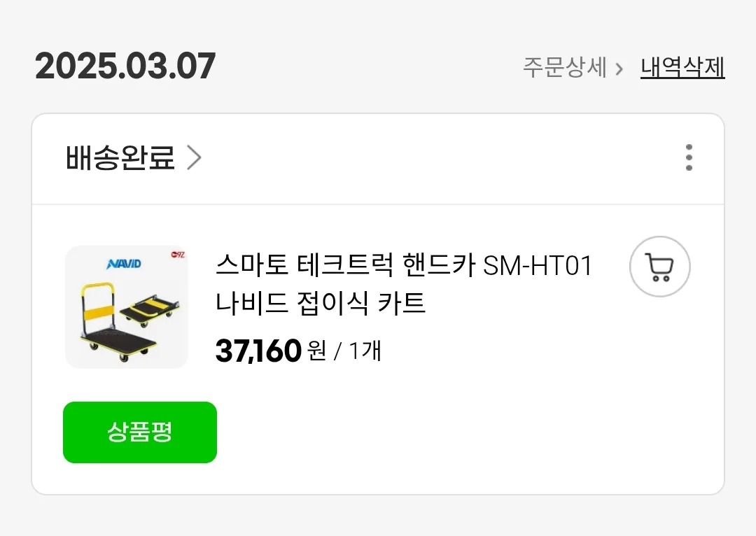Click the 1개 quantity label
The height and width of the screenshot is (536, 756).
[x=365, y=351]
